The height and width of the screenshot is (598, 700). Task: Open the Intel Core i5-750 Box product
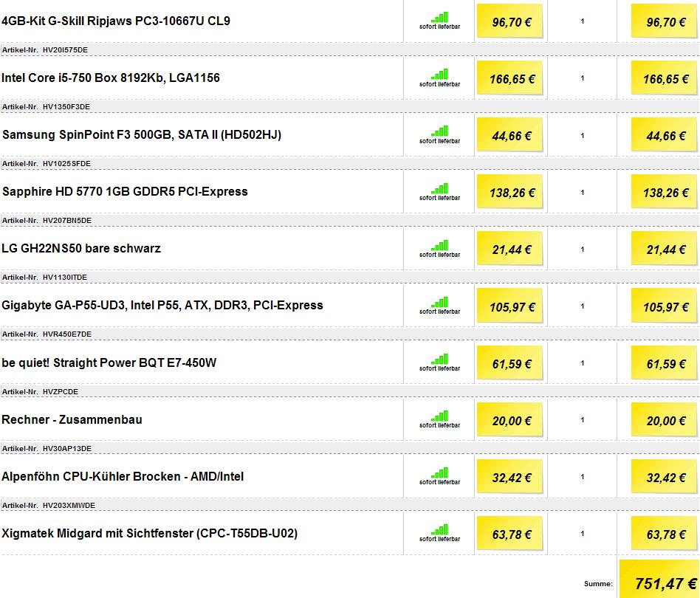[111, 78]
